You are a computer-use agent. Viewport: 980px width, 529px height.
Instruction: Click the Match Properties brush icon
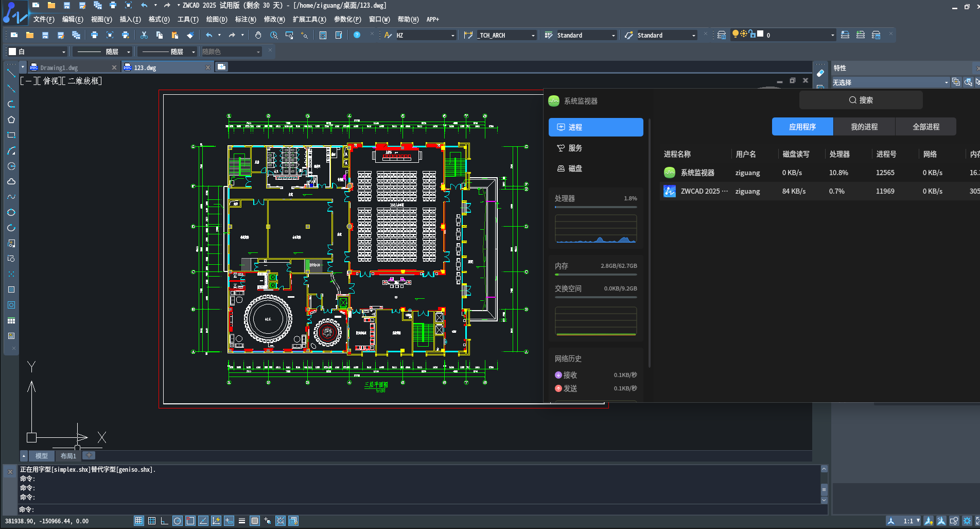pyautogui.click(x=190, y=35)
